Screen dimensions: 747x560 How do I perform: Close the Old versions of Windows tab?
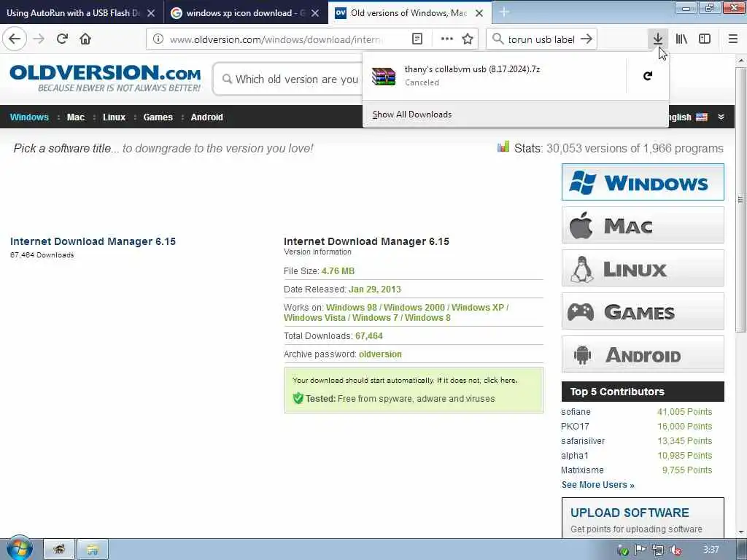click(x=479, y=13)
